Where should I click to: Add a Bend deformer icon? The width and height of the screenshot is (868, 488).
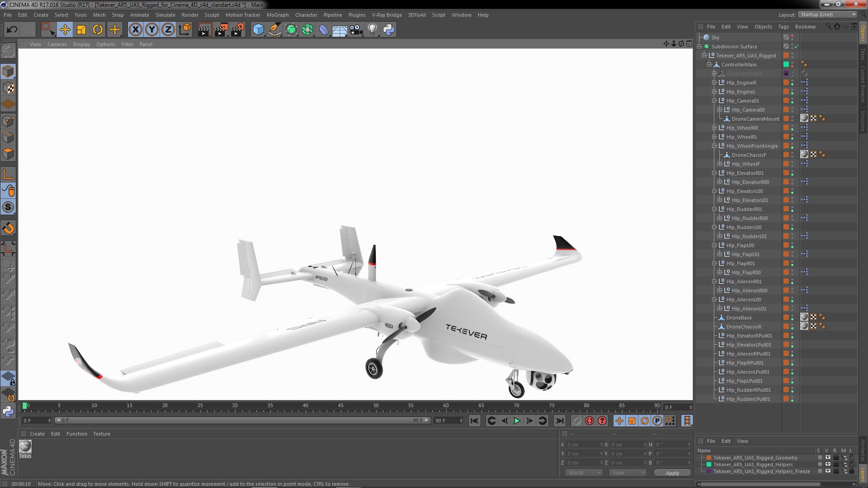click(324, 30)
